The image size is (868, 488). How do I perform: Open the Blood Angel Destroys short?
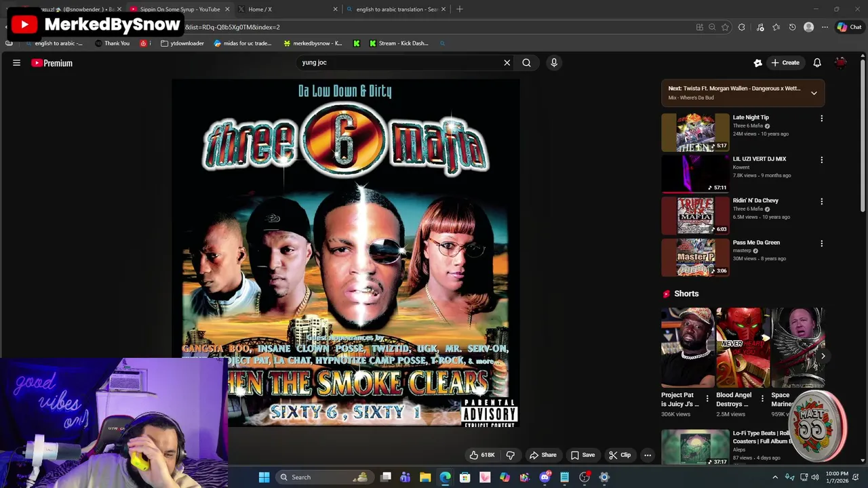pos(742,347)
